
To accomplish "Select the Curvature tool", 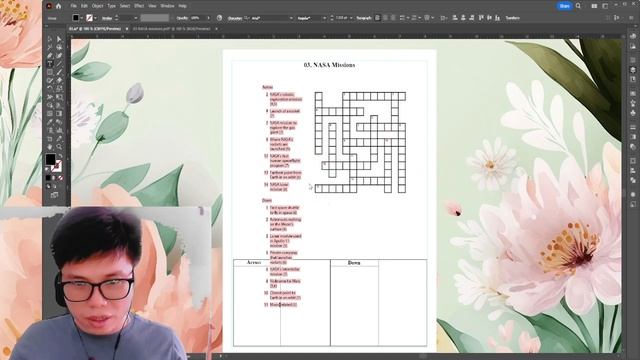I will 59,56.
